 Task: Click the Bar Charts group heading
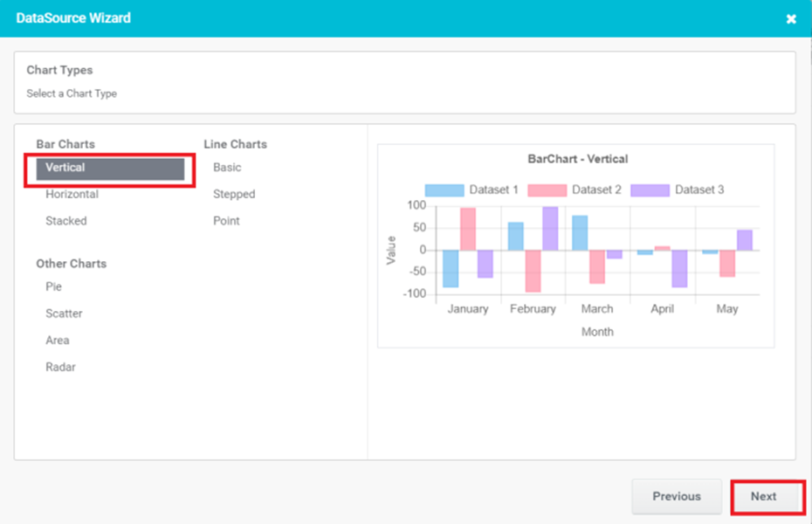pyautogui.click(x=65, y=144)
